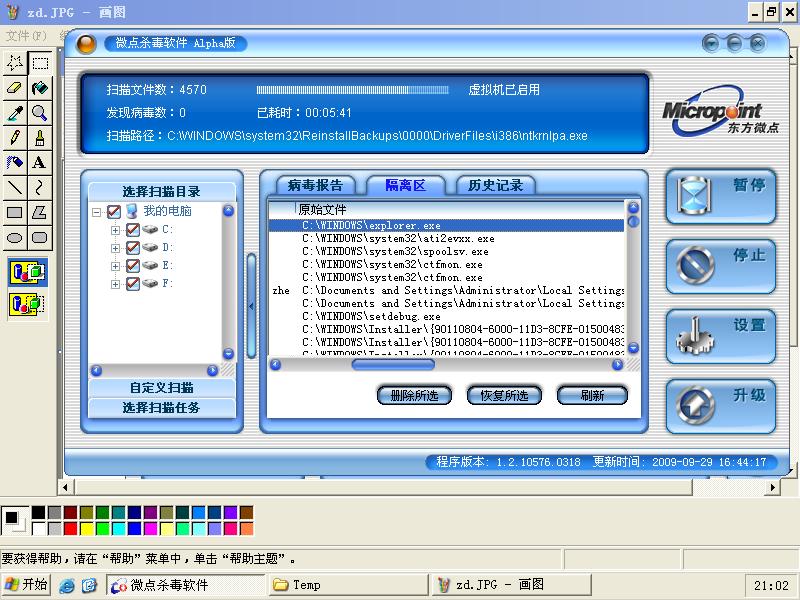800x600 pixels.
Task: Select the rectangular Select tool in Paint
Action: click(40, 63)
